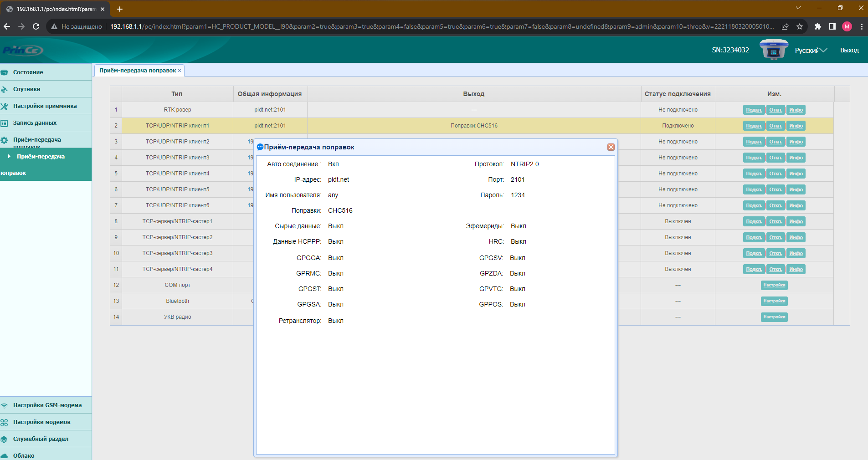Image resolution: width=868 pixels, height=460 pixels.
Task: Click Инфо button for NTRIP-кастер3 row
Action: pyautogui.click(x=796, y=253)
